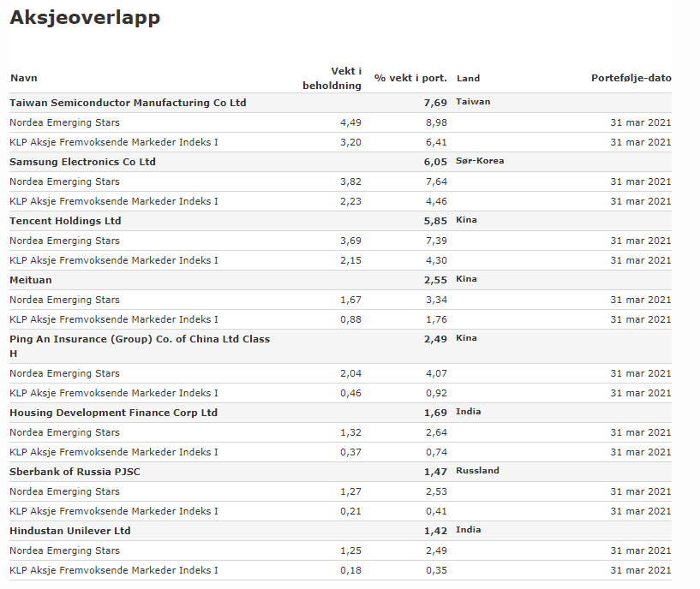Click the 2,53 portfolio weight value
The width and height of the screenshot is (700, 589).
[436, 491]
